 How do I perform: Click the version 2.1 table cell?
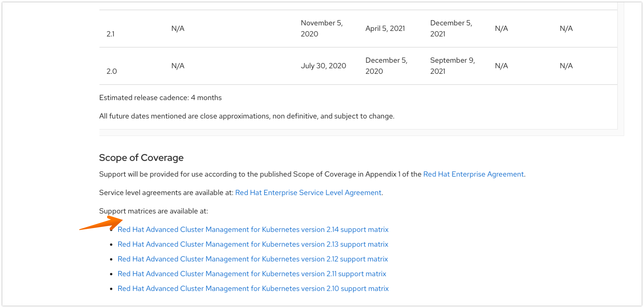click(110, 34)
